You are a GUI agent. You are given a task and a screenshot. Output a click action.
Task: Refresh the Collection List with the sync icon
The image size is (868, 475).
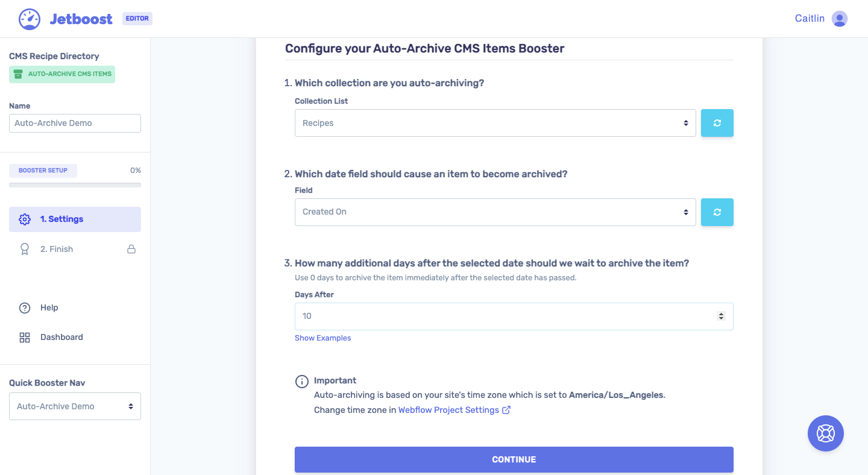click(717, 123)
